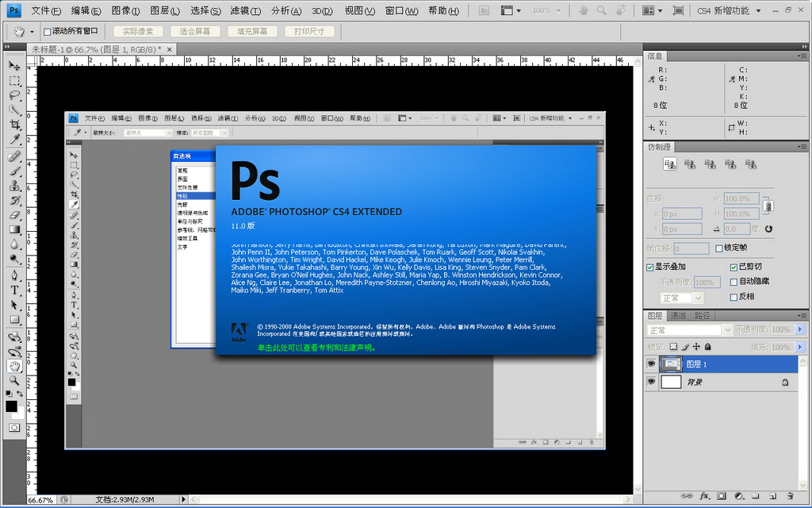The width and height of the screenshot is (812, 508).
Task: Open the 滤镜 menu
Action: coord(246,10)
